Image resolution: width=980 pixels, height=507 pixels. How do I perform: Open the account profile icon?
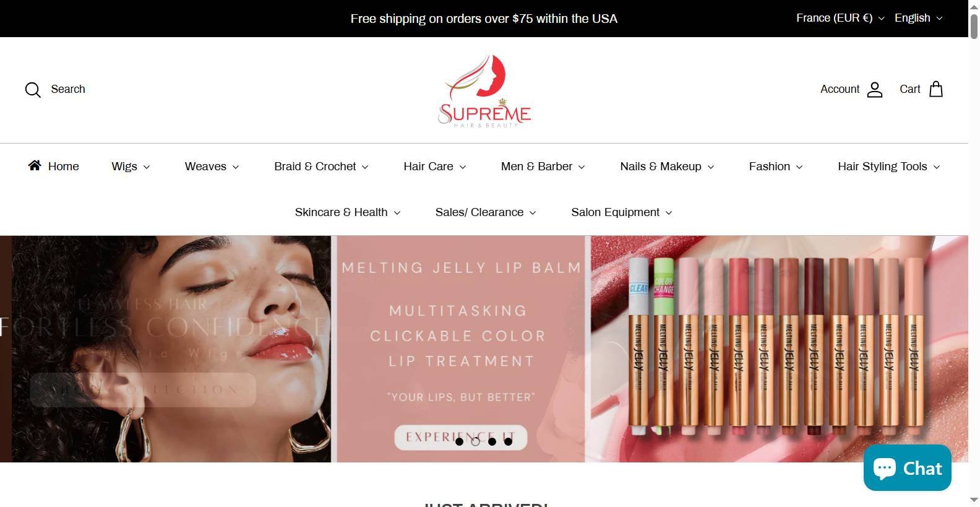click(875, 90)
